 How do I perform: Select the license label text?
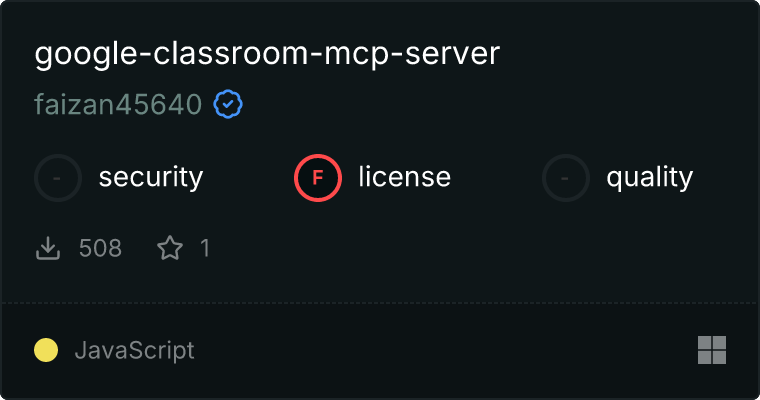(x=405, y=176)
